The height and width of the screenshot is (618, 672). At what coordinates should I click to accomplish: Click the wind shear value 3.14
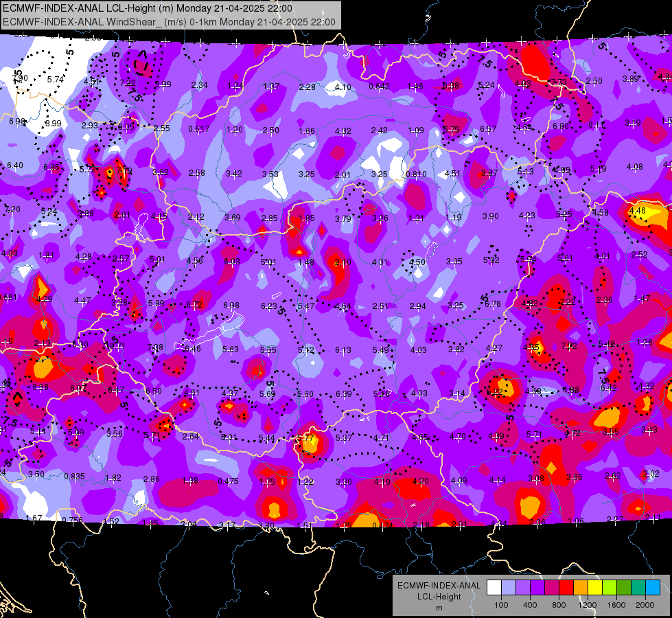point(457,393)
